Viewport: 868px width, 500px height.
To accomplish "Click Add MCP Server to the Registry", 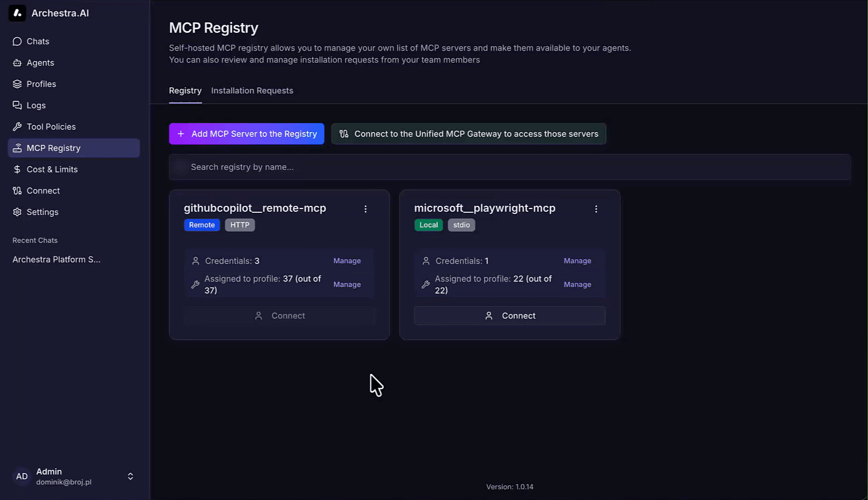I will coord(246,134).
